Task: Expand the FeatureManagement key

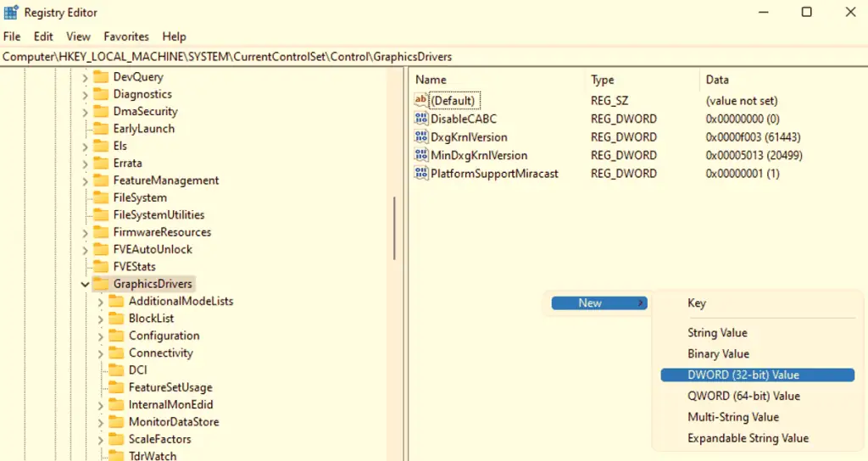Action: click(x=85, y=181)
